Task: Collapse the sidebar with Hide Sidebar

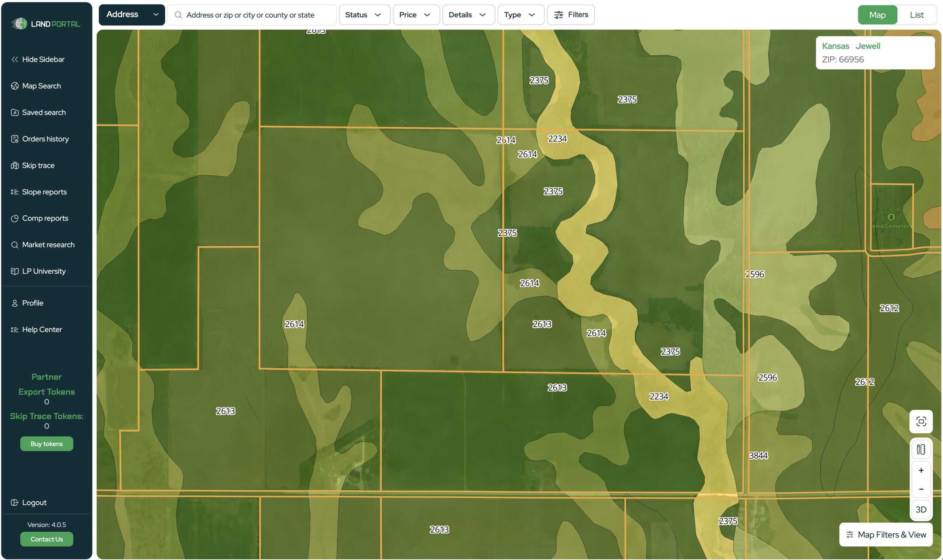Action: click(x=43, y=59)
